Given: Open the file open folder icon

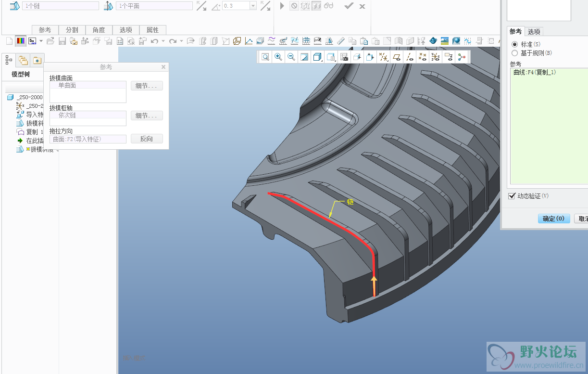Looking at the screenshot, I should (50, 41).
